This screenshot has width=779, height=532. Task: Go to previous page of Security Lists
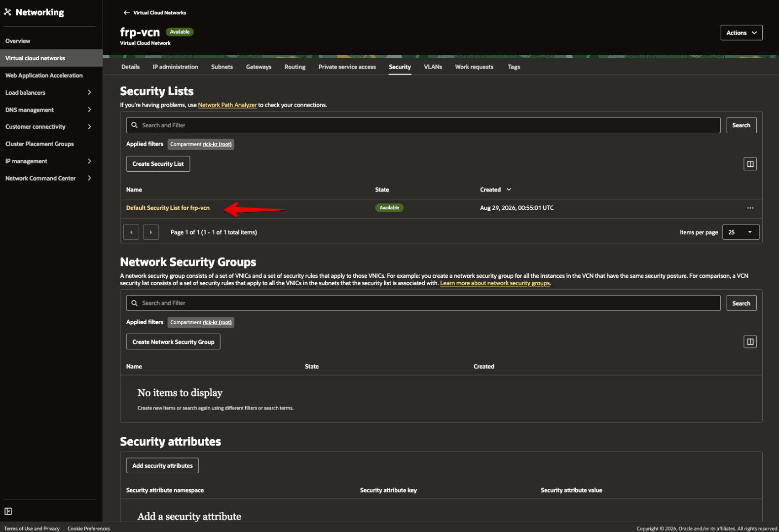pos(131,232)
